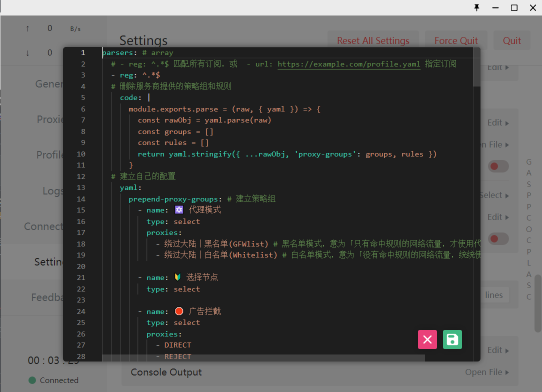542x392 pixels.
Task: Click the 'const groups = []' line
Action: pos(175,131)
